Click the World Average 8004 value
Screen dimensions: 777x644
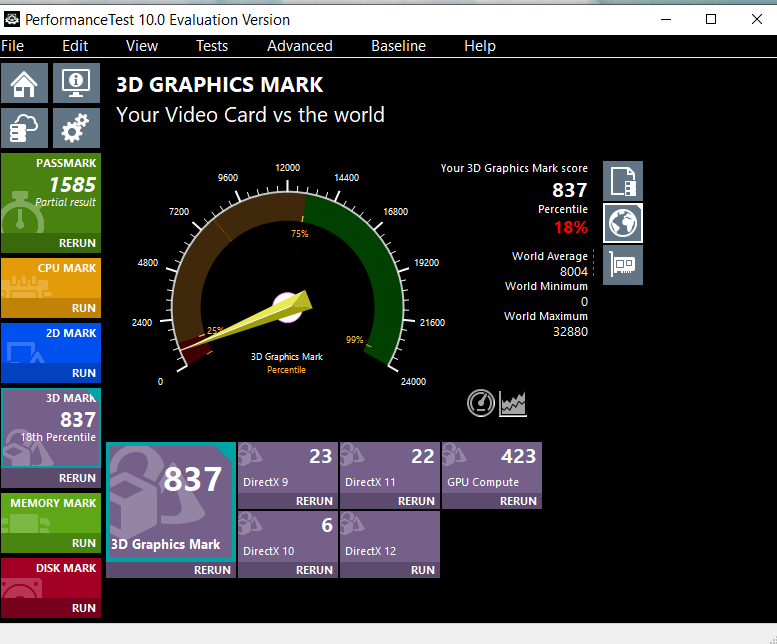click(574, 271)
